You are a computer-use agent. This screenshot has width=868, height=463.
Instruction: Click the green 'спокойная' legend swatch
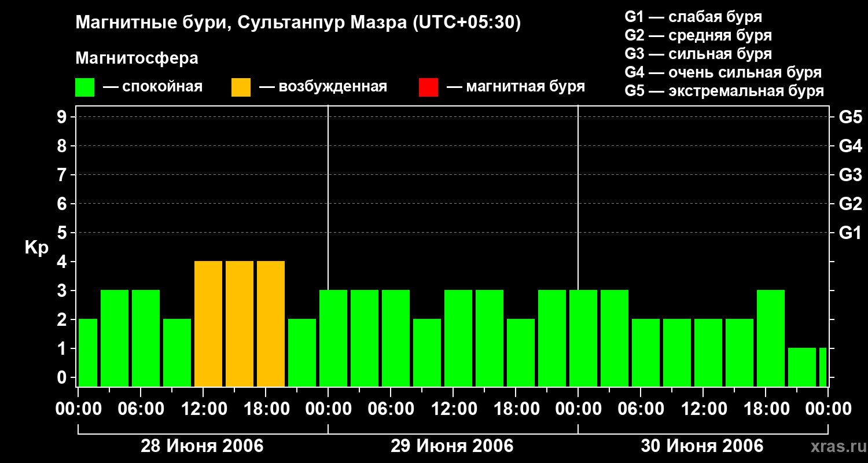85,87
